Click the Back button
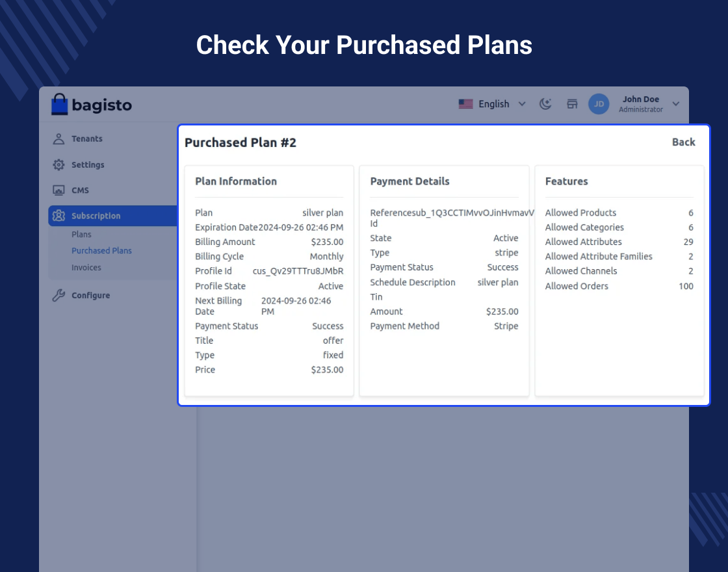The height and width of the screenshot is (572, 728). [683, 142]
